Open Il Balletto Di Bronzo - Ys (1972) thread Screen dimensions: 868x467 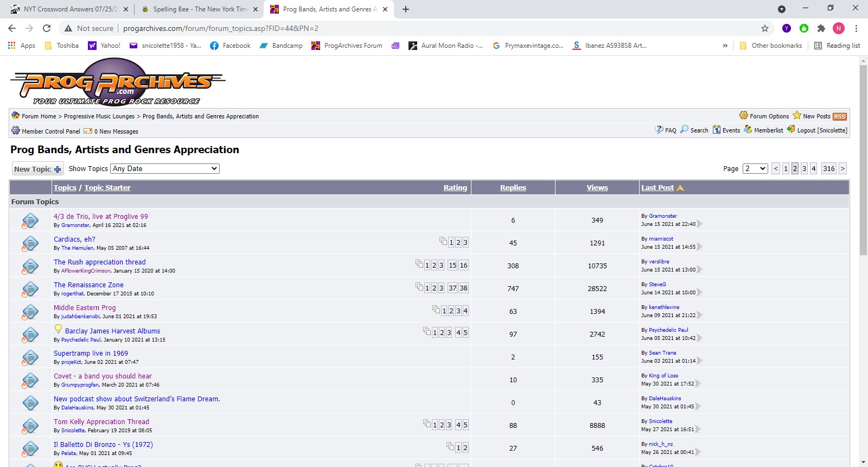pyautogui.click(x=103, y=444)
